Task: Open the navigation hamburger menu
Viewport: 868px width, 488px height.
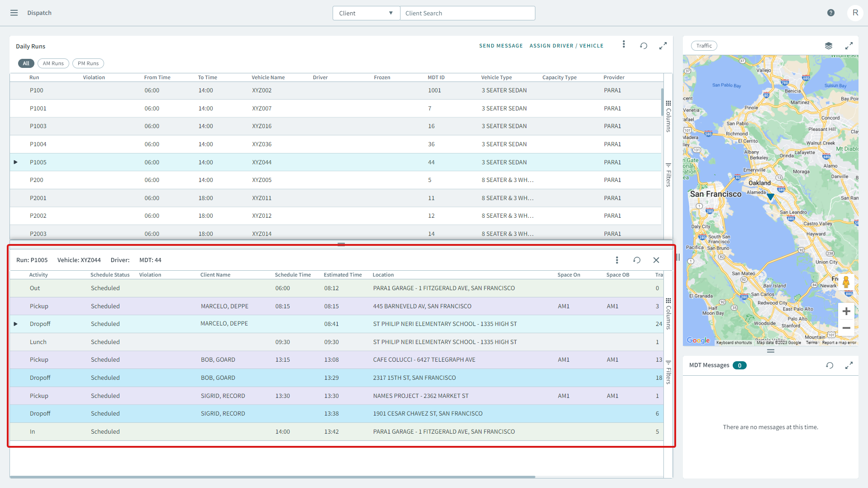Action: coord(14,13)
